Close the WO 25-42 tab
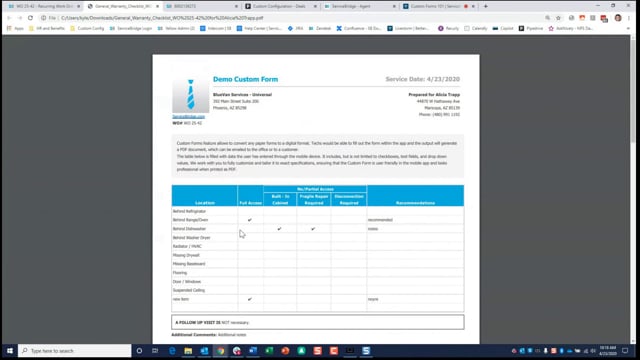The image size is (640, 360). pos(79,7)
